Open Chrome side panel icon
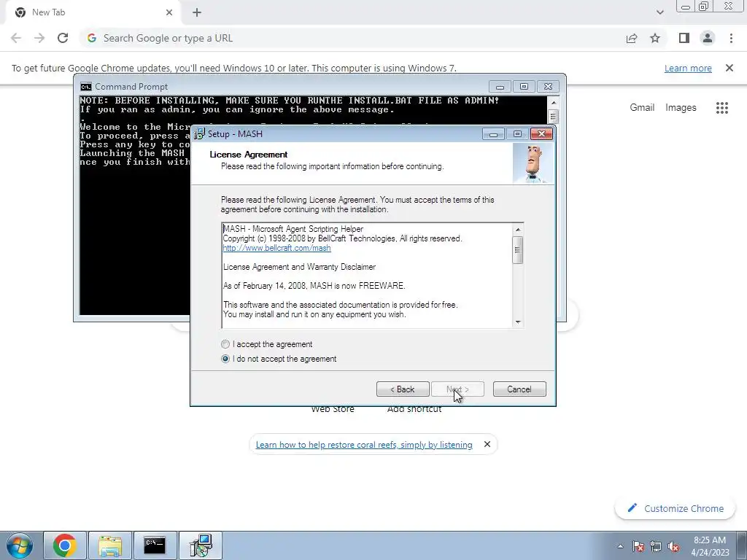Image resolution: width=747 pixels, height=560 pixels. (684, 38)
